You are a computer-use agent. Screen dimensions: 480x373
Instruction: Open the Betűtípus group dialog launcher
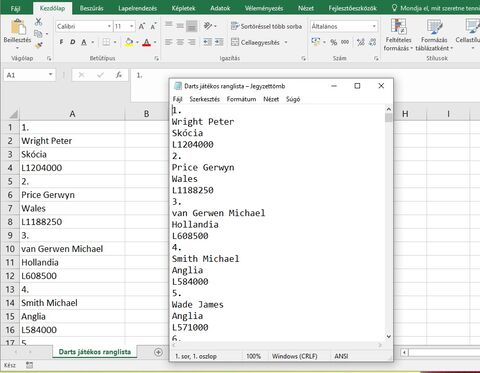156,58
